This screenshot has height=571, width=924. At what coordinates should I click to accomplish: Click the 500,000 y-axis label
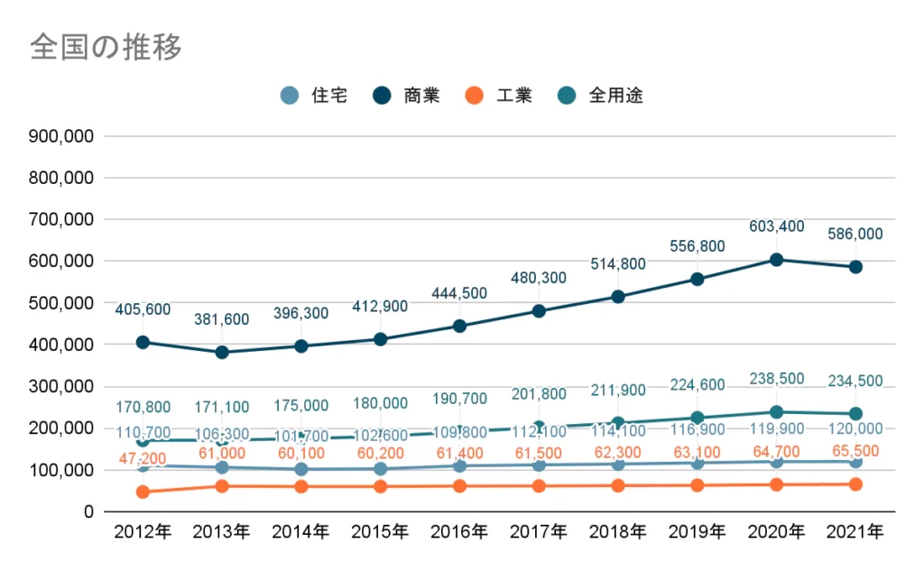[61, 303]
